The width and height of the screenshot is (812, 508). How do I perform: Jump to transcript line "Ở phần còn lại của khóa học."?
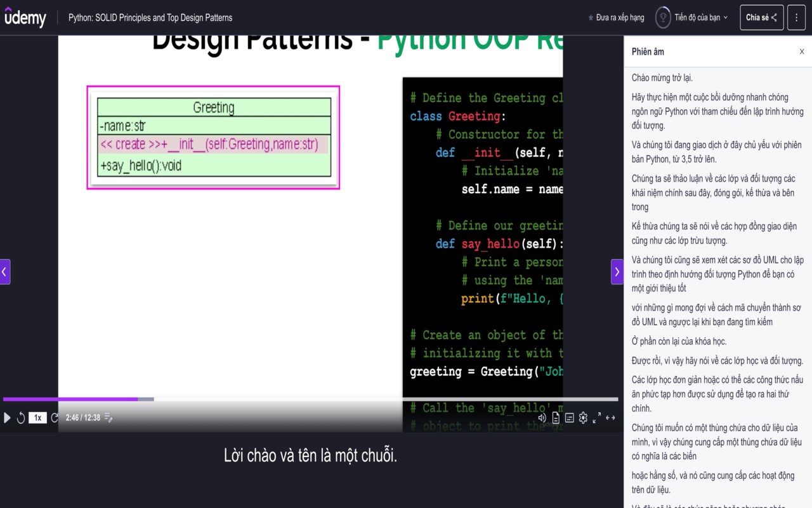coord(679,341)
